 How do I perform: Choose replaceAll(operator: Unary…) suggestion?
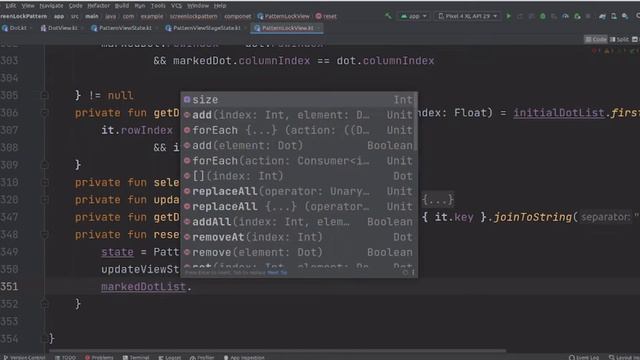[x=298, y=191]
